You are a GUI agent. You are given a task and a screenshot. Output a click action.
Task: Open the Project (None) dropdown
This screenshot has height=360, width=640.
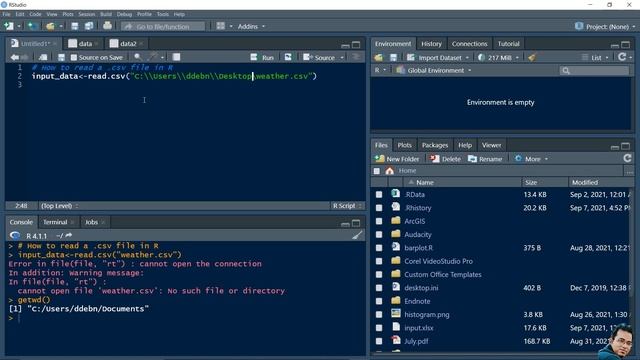click(x=606, y=27)
